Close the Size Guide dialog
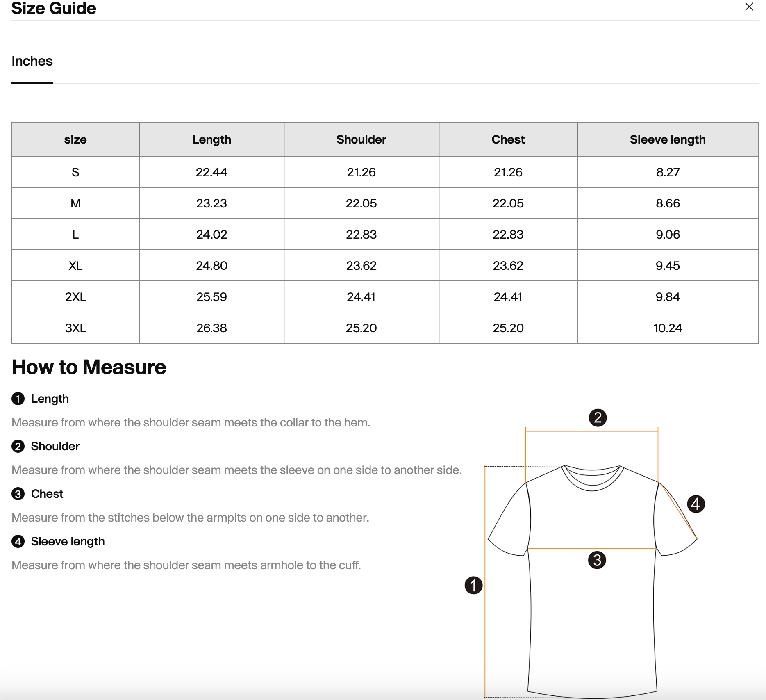 point(749,7)
